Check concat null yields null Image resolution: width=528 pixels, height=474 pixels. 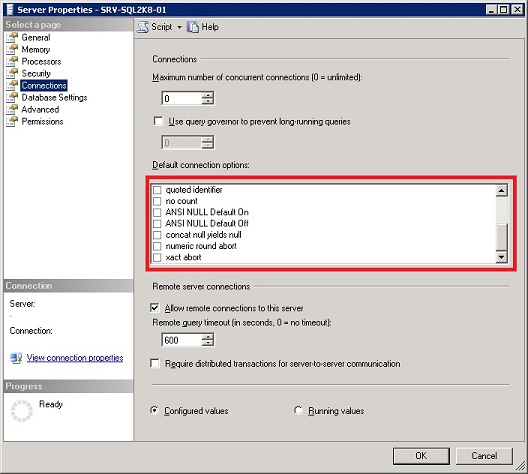click(157, 235)
